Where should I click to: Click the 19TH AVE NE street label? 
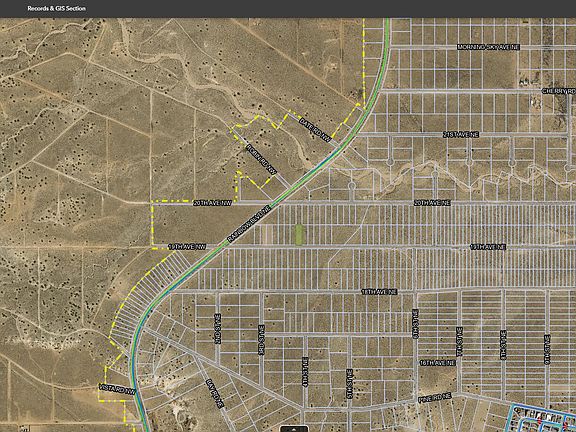click(x=488, y=247)
